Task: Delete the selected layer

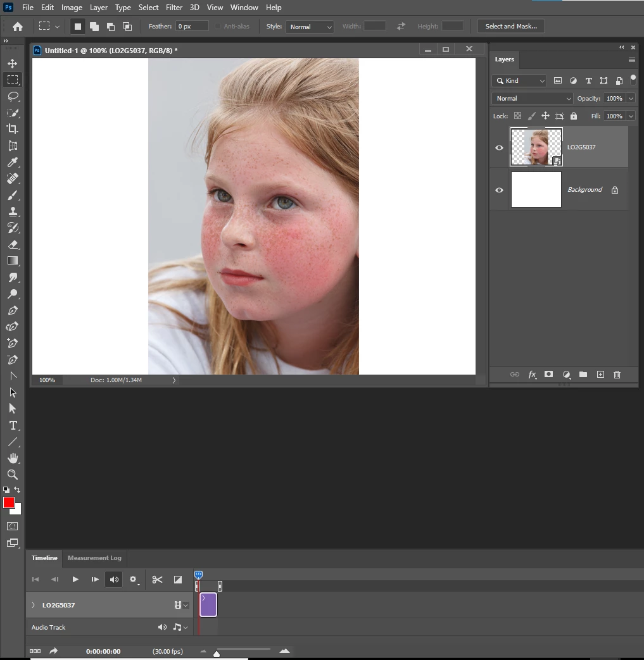Action: coord(617,374)
